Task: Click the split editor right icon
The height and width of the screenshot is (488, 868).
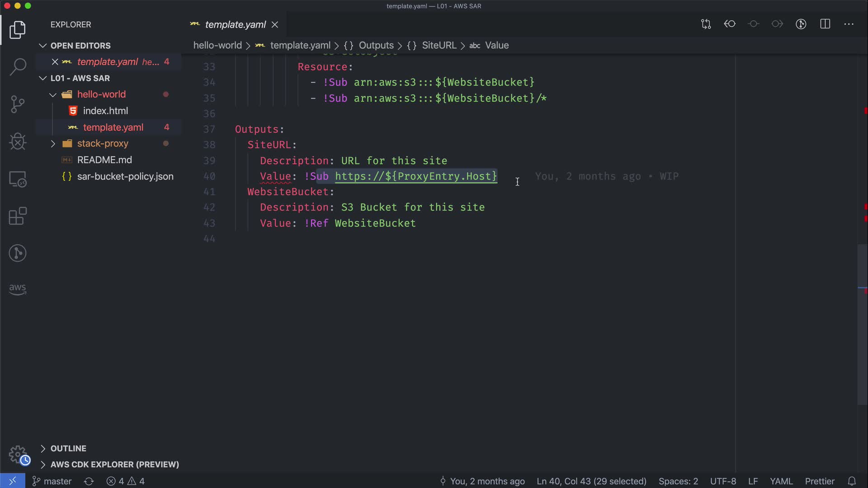Action: 825,24
